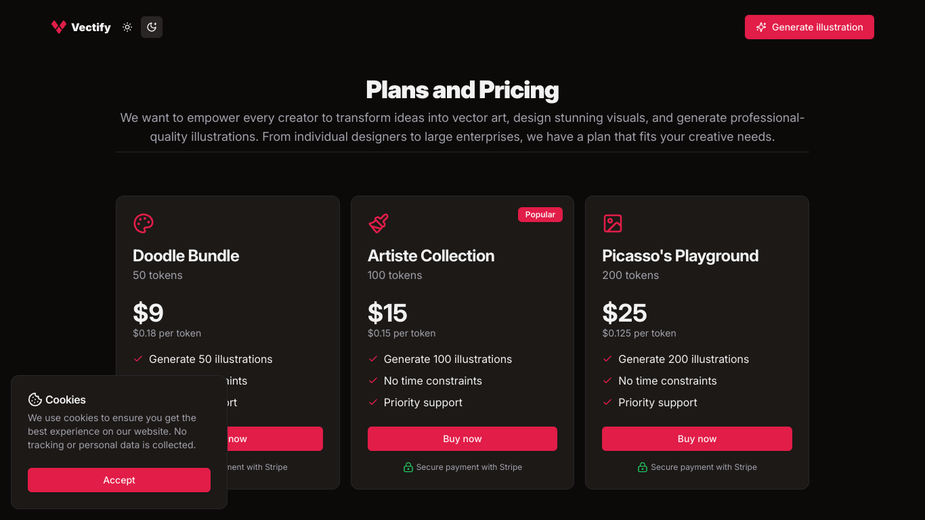Click the paintbrush icon on Artiste Collection
This screenshot has height=520, width=925.
(x=378, y=223)
